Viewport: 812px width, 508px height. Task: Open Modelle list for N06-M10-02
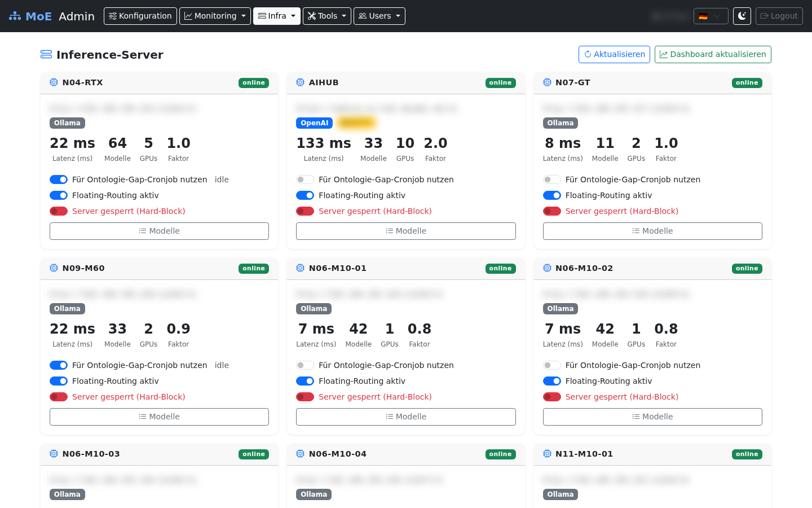[652, 417]
